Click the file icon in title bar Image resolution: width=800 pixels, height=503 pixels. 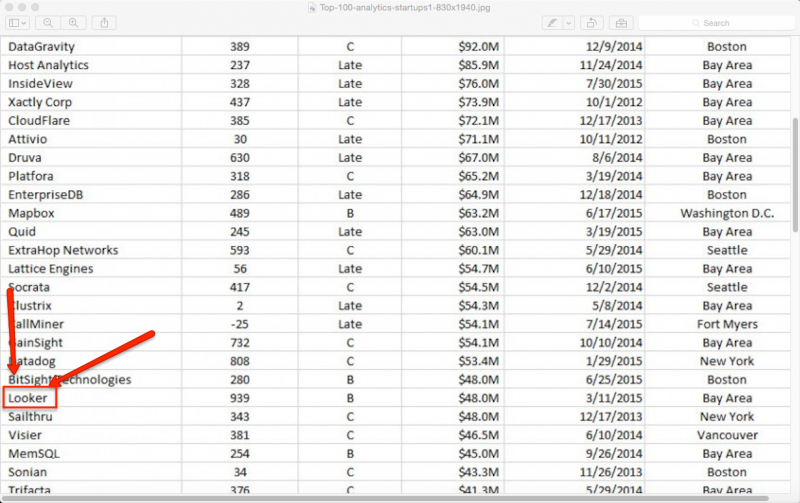tap(312, 8)
